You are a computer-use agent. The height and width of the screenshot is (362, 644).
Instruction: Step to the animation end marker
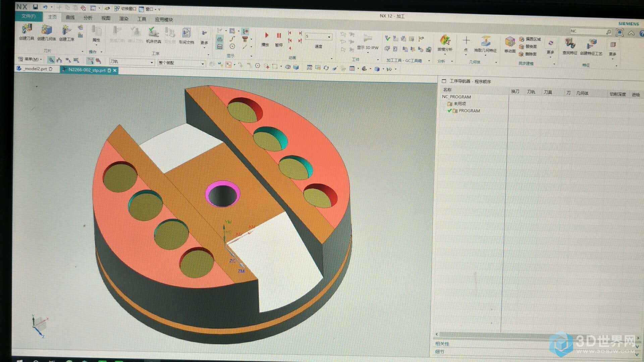pos(300,33)
